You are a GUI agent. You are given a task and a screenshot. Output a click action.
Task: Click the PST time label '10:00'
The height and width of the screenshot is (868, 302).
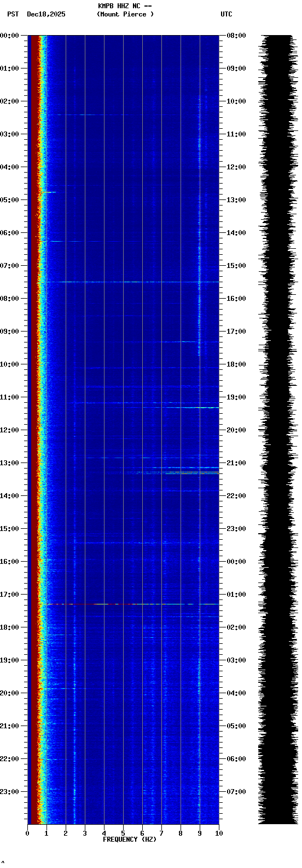click(9, 364)
